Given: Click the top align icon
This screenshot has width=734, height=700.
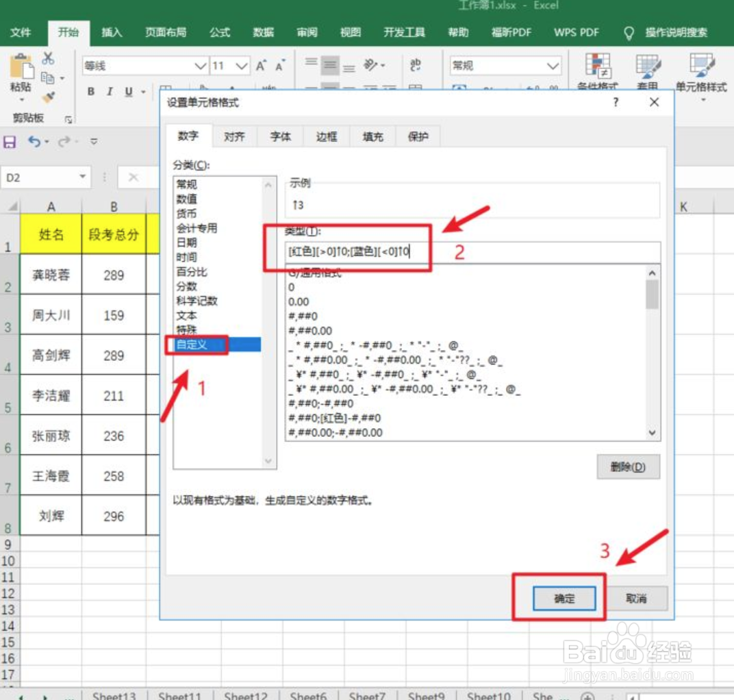Looking at the screenshot, I should pos(312,62).
